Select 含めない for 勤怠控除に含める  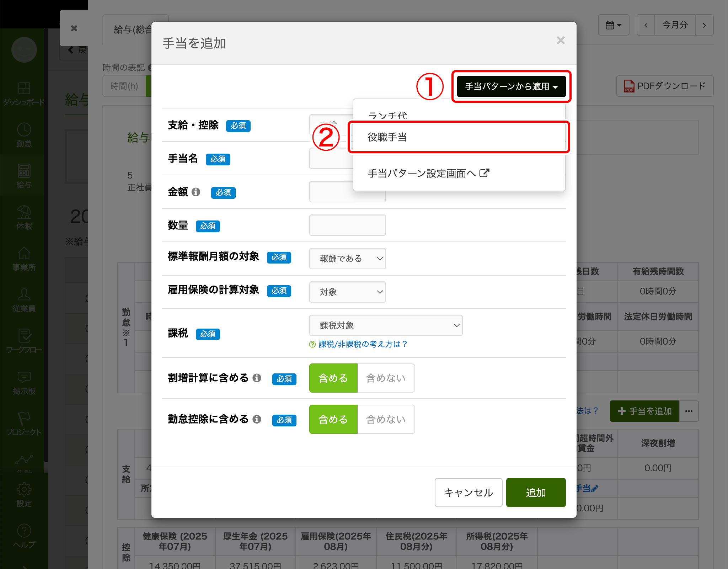click(386, 419)
